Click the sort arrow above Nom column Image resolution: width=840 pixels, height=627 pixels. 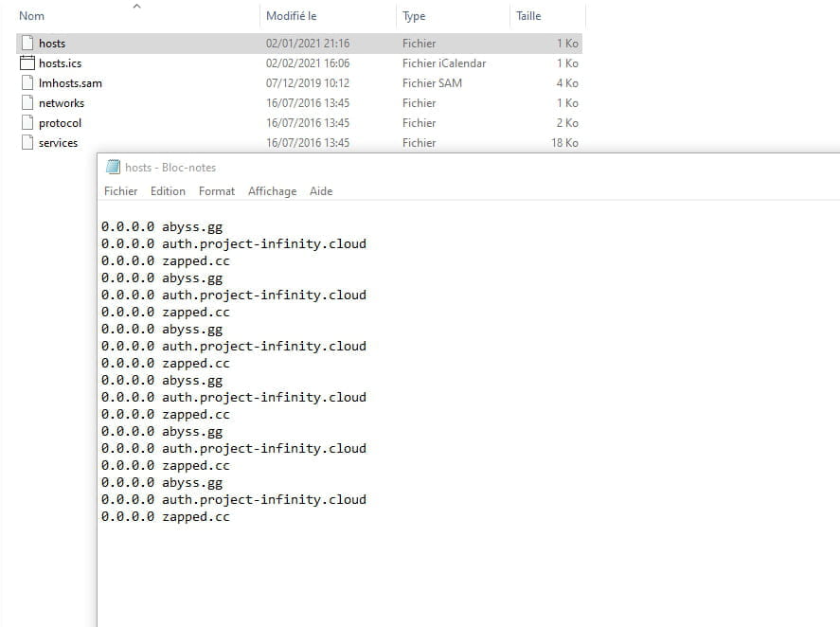tap(136, 6)
